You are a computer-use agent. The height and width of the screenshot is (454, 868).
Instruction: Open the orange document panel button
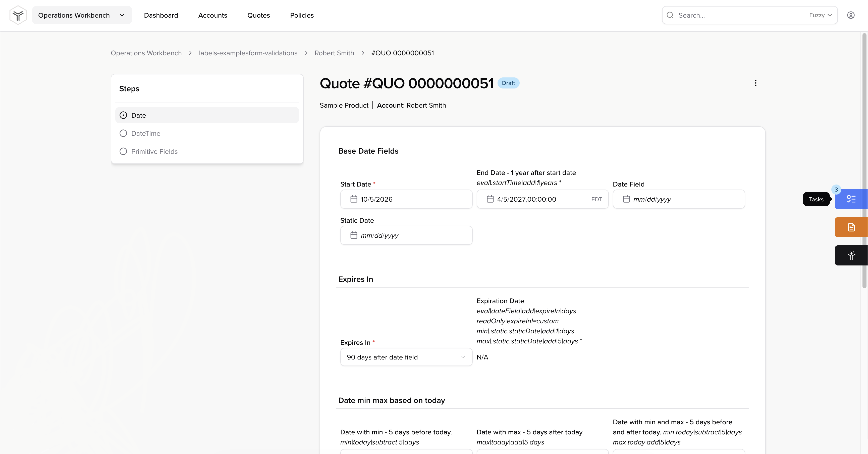851,227
